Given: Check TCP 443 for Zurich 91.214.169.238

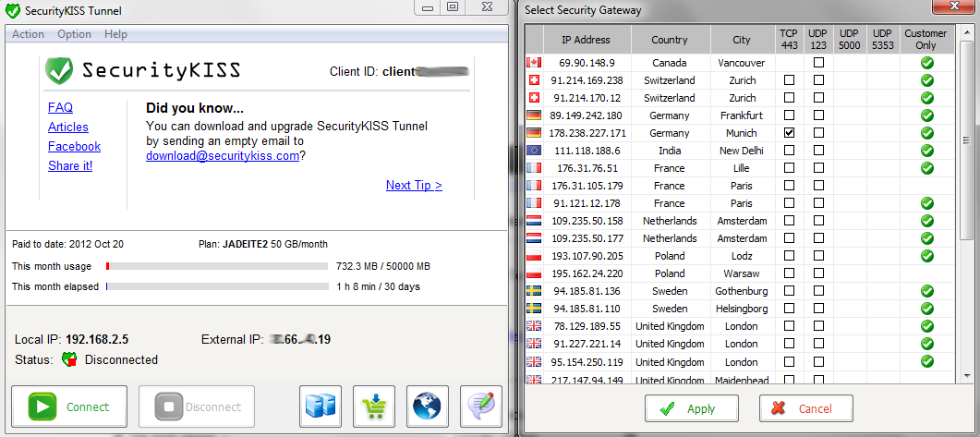Looking at the screenshot, I should [790, 80].
